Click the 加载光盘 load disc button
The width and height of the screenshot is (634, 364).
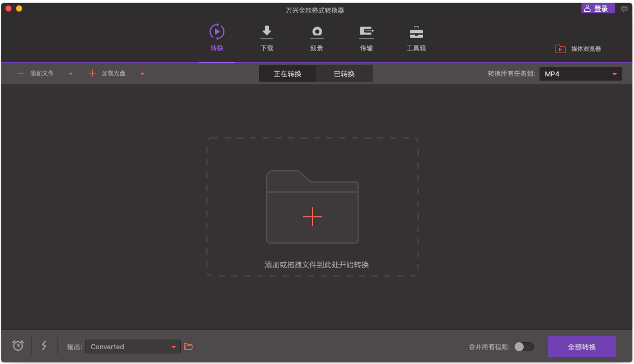pyautogui.click(x=107, y=73)
